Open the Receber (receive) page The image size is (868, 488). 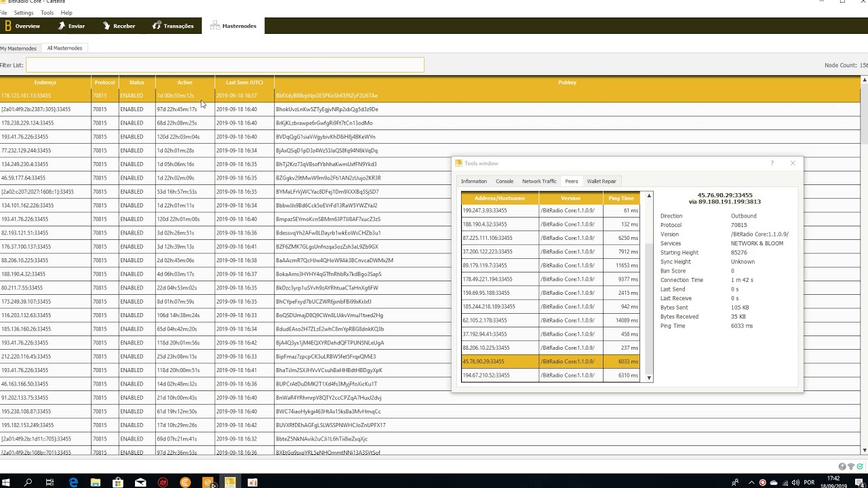(119, 26)
